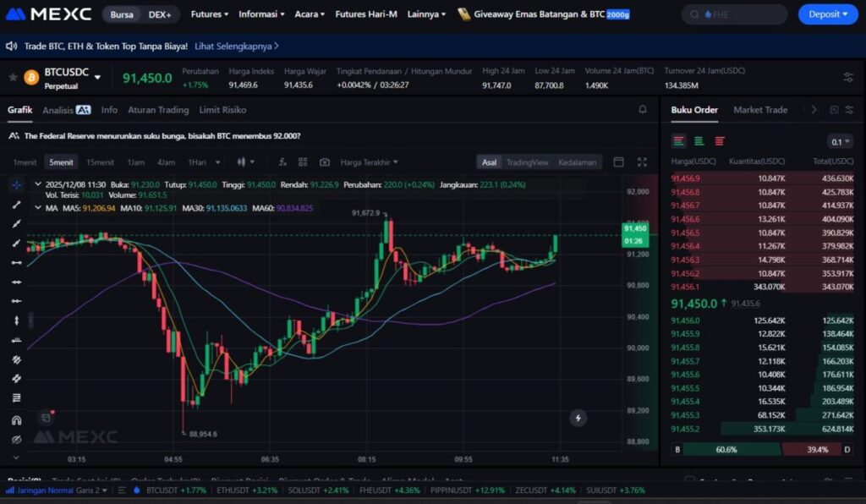Open the price alert bell icon
The image size is (866, 504).
pos(643,110)
